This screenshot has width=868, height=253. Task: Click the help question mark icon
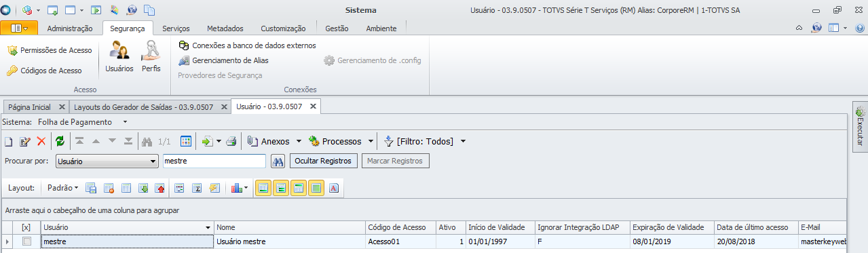point(860,28)
